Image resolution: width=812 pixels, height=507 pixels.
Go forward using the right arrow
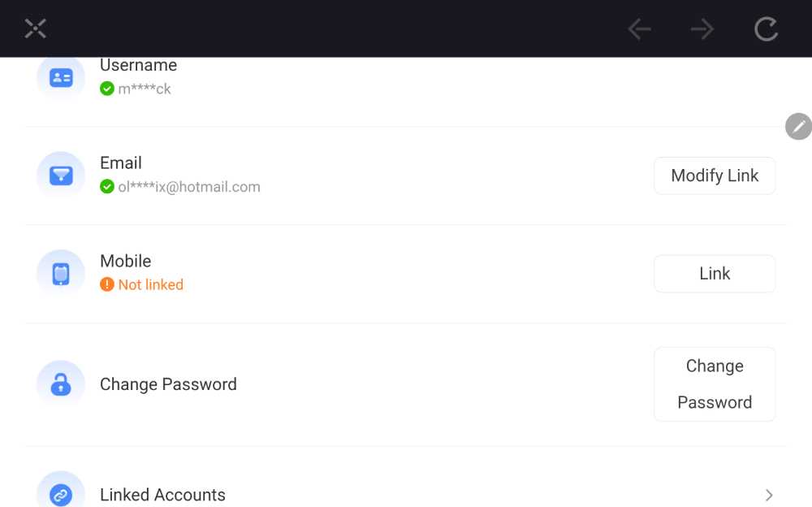[x=702, y=29]
